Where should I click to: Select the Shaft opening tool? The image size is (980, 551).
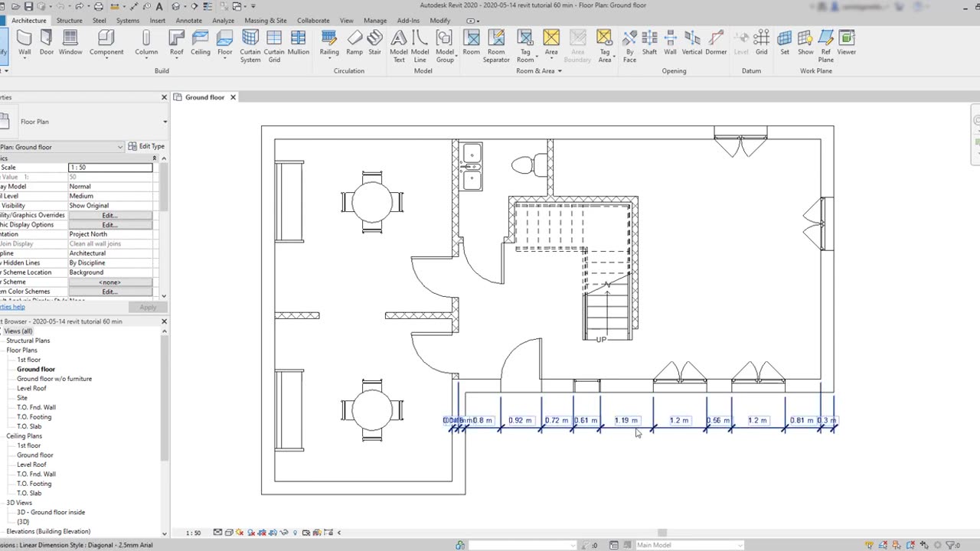(x=649, y=43)
